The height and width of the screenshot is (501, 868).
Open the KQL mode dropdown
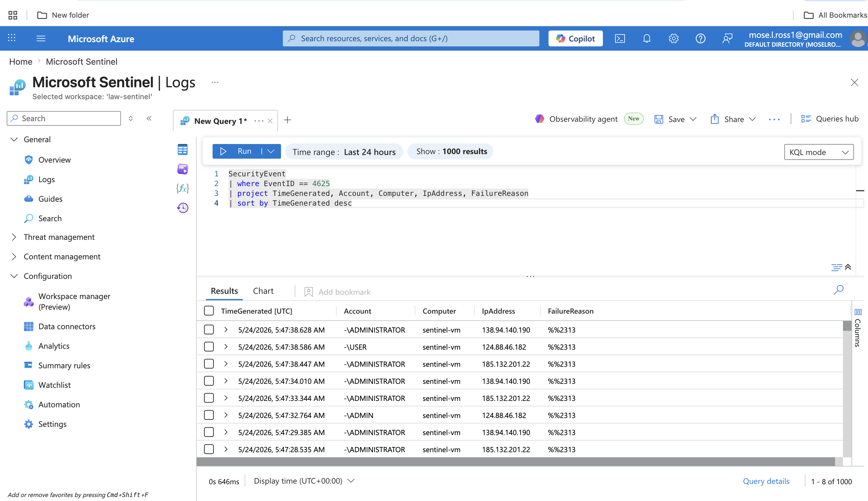point(819,152)
